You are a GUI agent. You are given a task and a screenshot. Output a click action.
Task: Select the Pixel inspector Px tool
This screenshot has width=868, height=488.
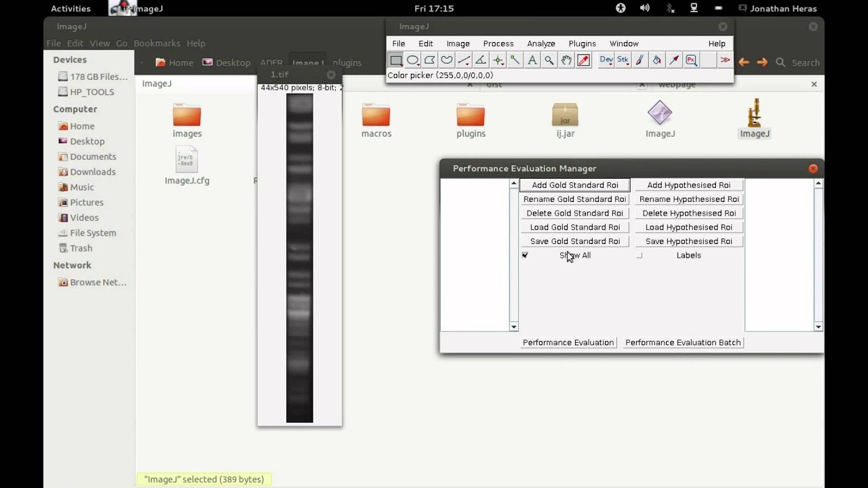[x=691, y=60]
